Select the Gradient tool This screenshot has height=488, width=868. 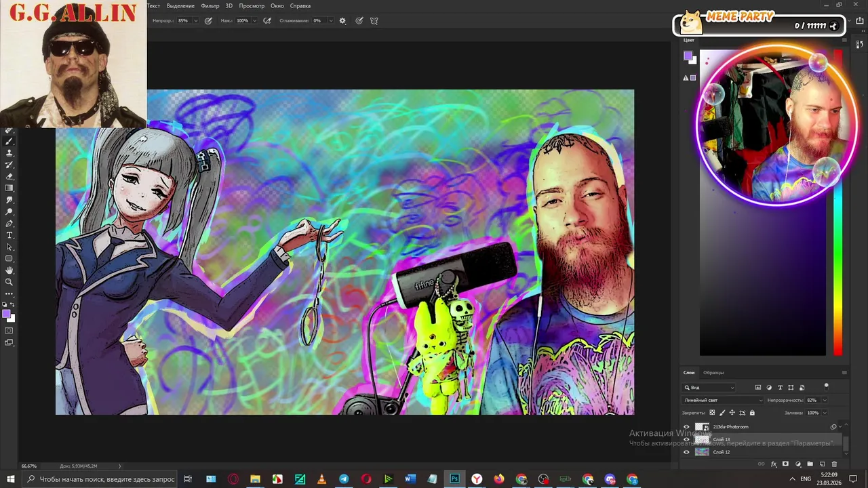point(9,188)
